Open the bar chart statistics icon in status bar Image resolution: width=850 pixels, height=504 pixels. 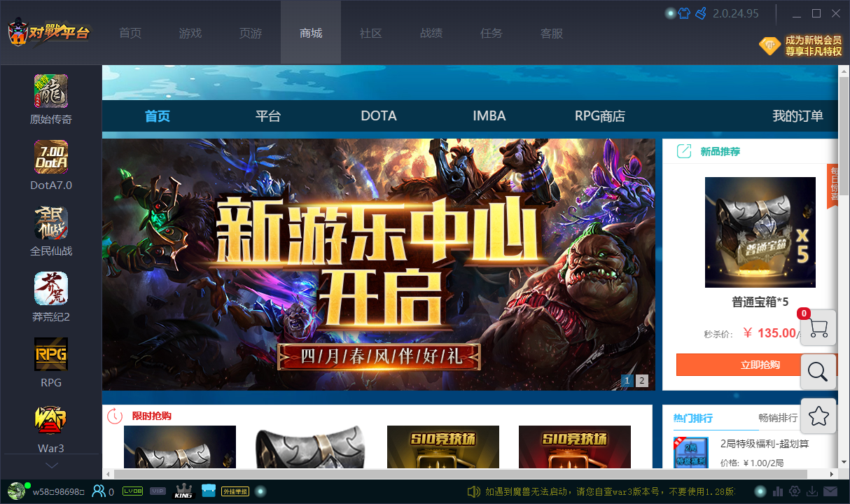coord(779,491)
